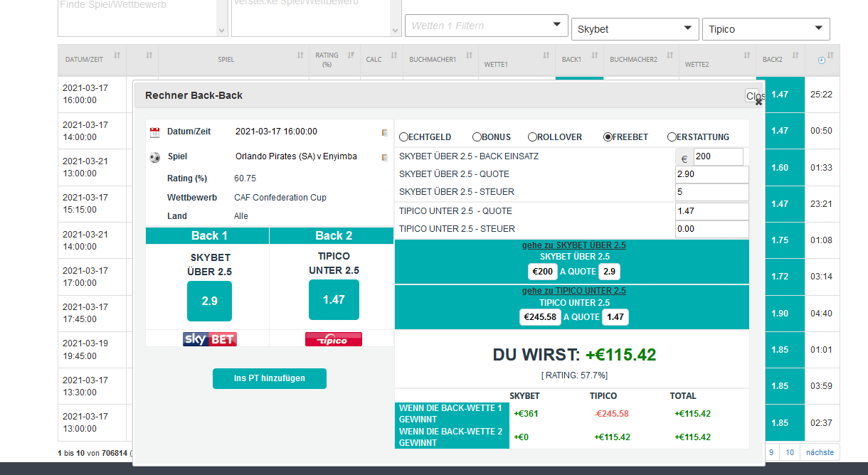Click the DU WIRST +€115.42 result text
The width and height of the screenshot is (868, 475).
click(574, 355)
